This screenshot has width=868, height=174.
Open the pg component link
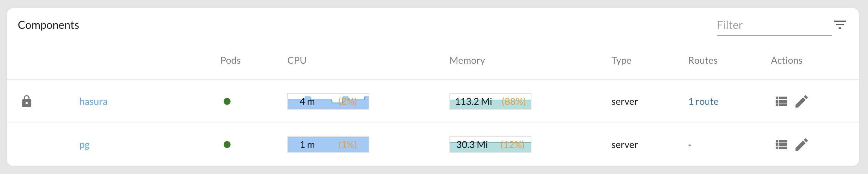[x=84, y=145]
